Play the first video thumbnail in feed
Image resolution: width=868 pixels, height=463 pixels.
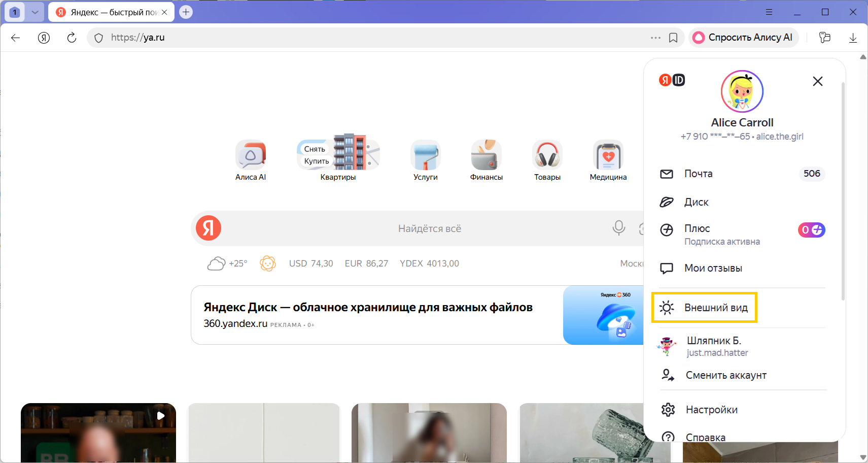pos(98,433)
